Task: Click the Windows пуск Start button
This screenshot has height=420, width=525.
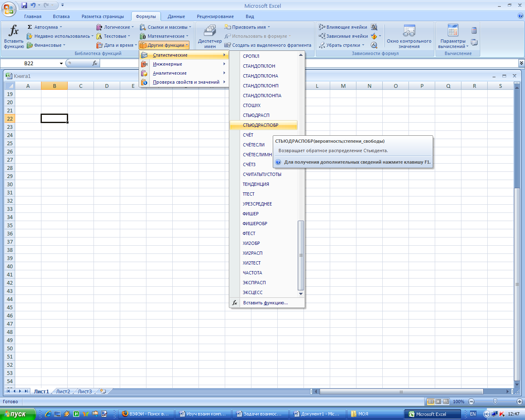Action: 18,414
